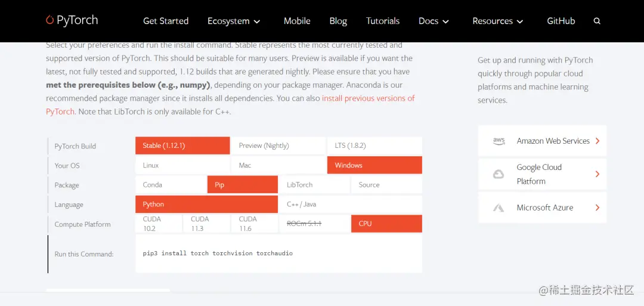Click the pip3 install command text
Image resolution: width=644 pixels, height=306 pixels.
click(x=218, y=254)
